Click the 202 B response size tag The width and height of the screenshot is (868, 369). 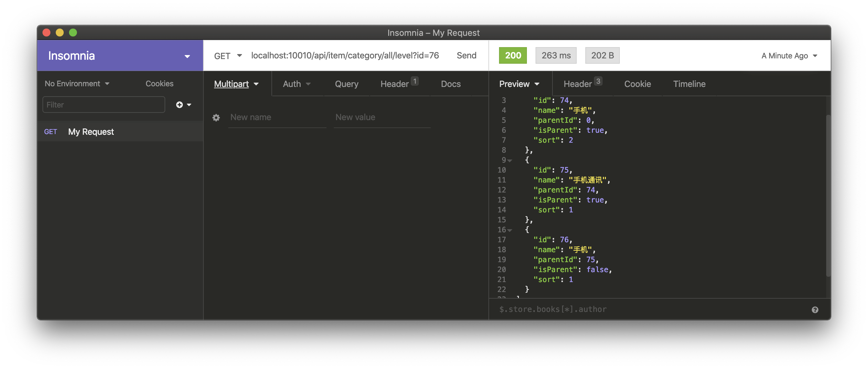click(602, 56)
